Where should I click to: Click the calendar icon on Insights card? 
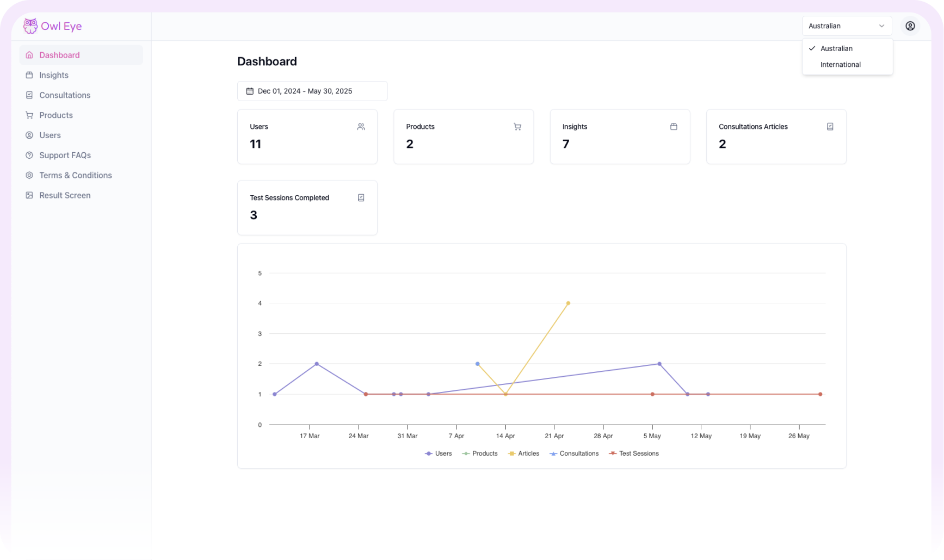tap(674, 126)
